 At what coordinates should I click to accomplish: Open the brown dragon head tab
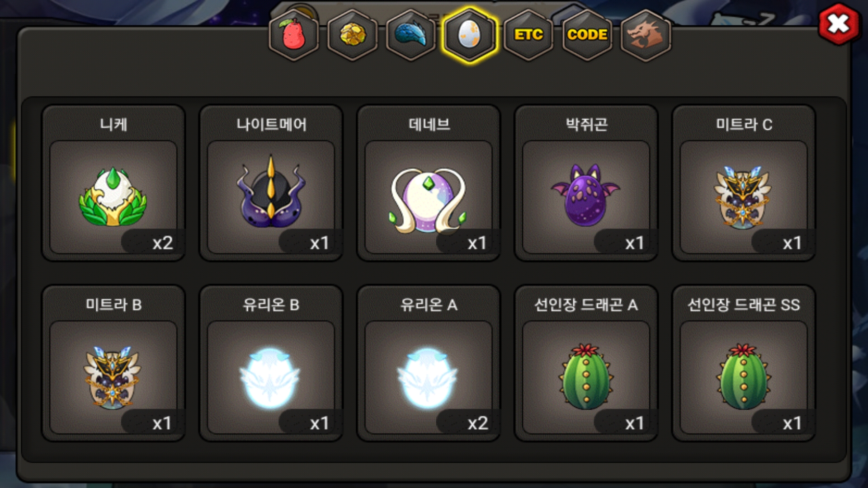[646, 35]
